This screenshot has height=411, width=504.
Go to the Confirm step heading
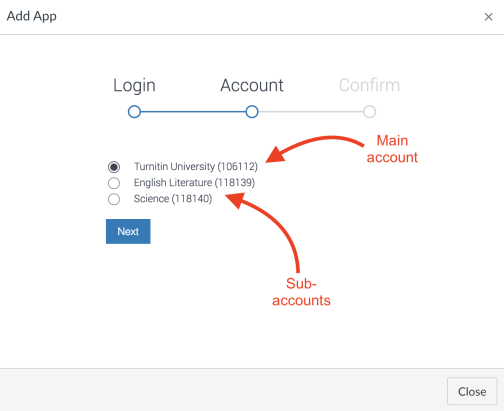point(369,85)
